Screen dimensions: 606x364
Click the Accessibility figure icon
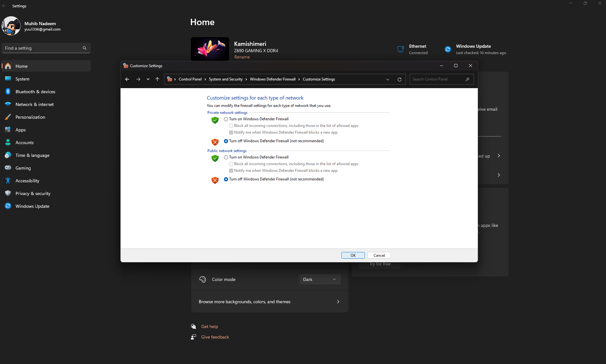click(x=8, y=181)
